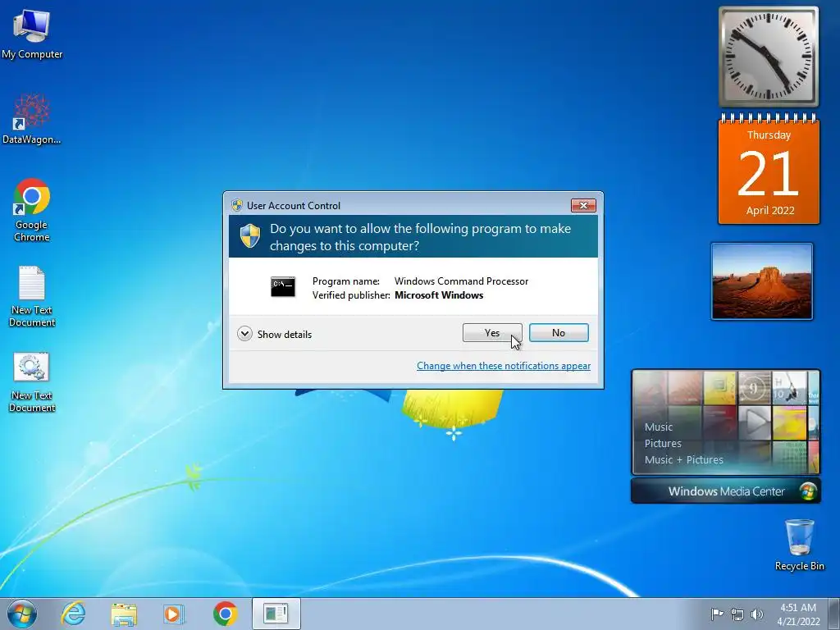Select the New Text Document with gears icon
The height and width of the screenshot is (630, 840).
coord(32,381)
